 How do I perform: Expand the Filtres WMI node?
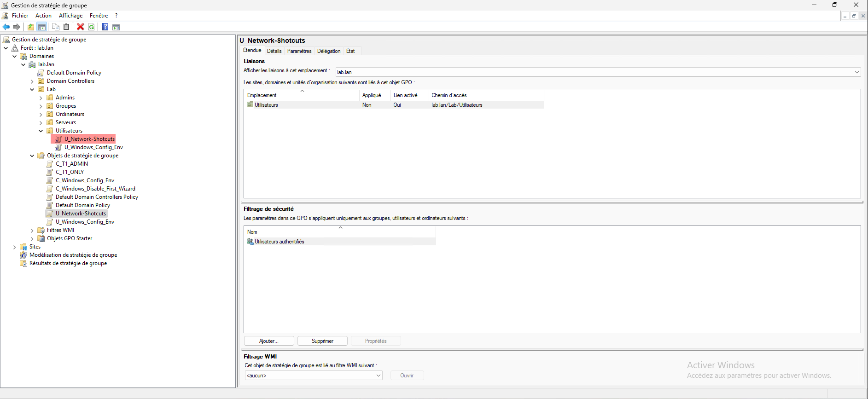tap(32, 230)
